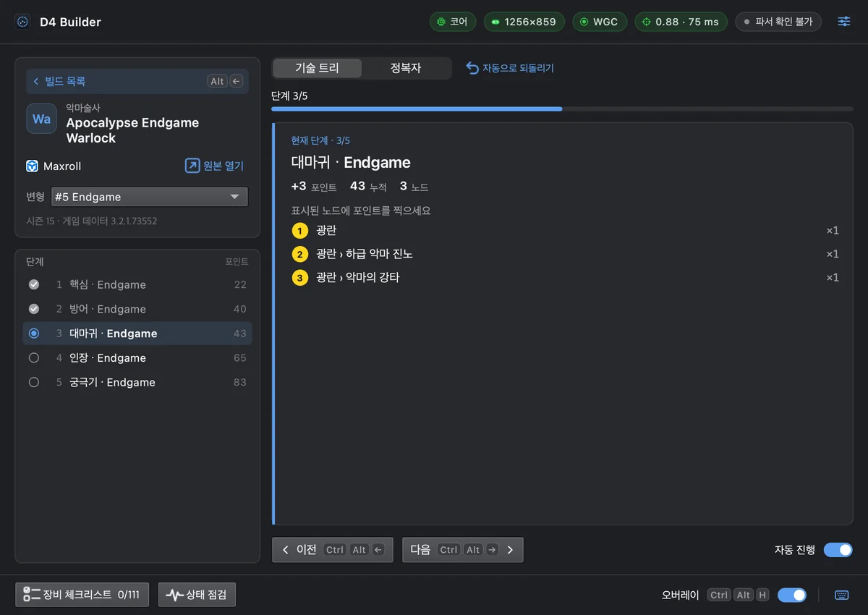The width and height of the screenshot is (868, 615).
Task: Click the 0.88 · 75 ms latency text
Action: [x=687, y=22]
